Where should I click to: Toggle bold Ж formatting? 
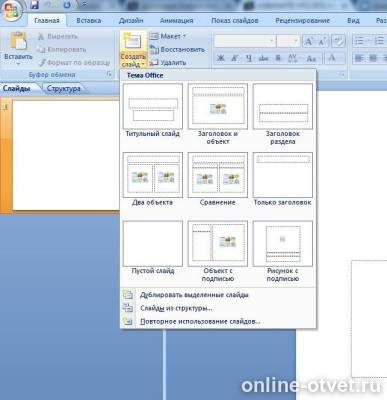pos(220,58)
